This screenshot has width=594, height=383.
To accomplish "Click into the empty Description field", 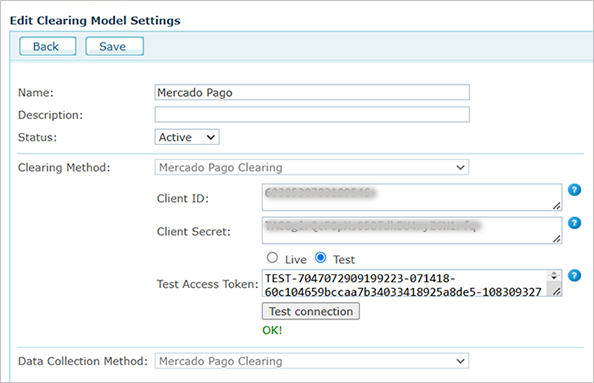I will point(312,114).
